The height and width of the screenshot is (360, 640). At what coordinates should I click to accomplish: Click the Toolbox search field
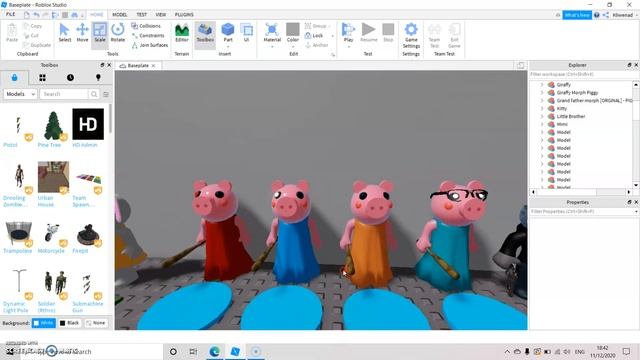point(64,94)
